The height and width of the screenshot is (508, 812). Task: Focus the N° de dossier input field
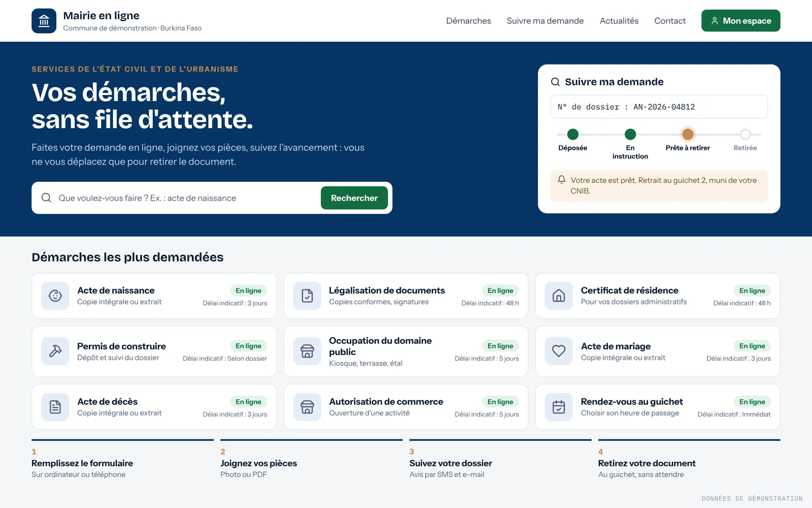tap(659, 107)
